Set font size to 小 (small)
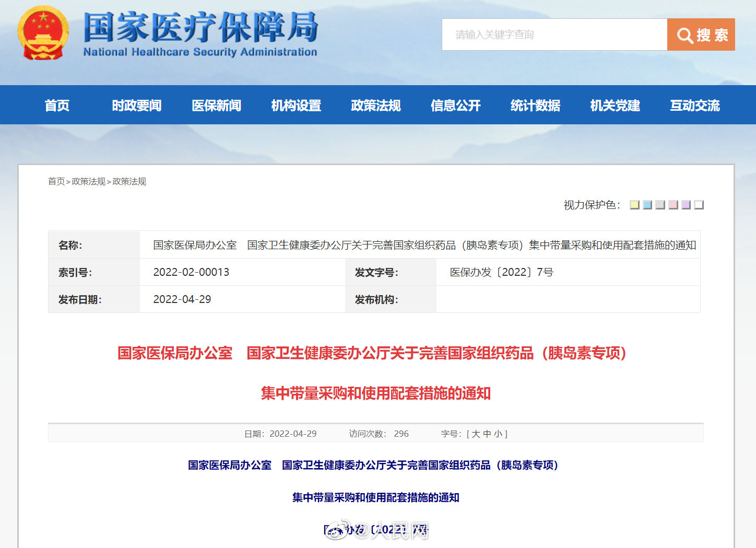The image size is (756, 548). pyautogui.click(x=498, y=434)
